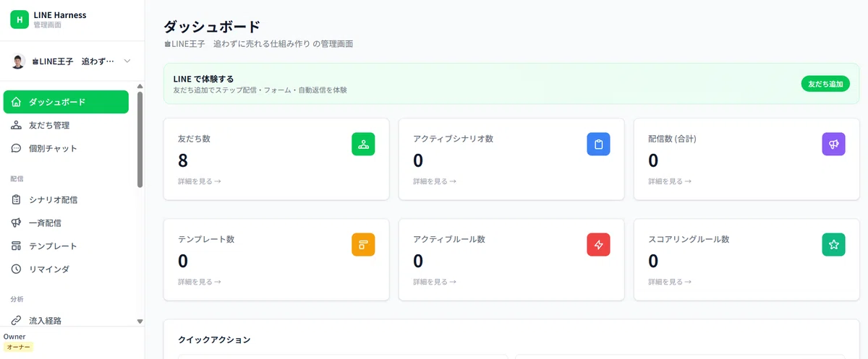Click the layout icon beside テンプレート
The height and width of the screenshot is (359, 868).
coord(17,246)
